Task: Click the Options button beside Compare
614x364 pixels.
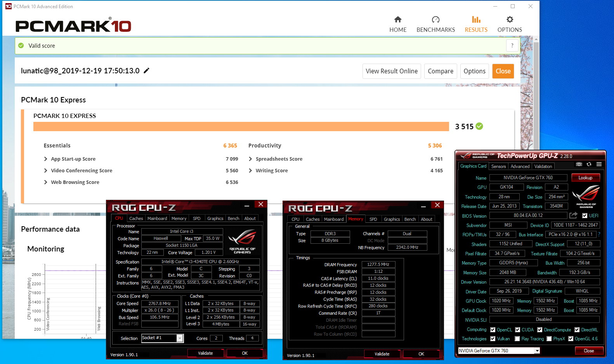Action: click(x=474, y=71)
